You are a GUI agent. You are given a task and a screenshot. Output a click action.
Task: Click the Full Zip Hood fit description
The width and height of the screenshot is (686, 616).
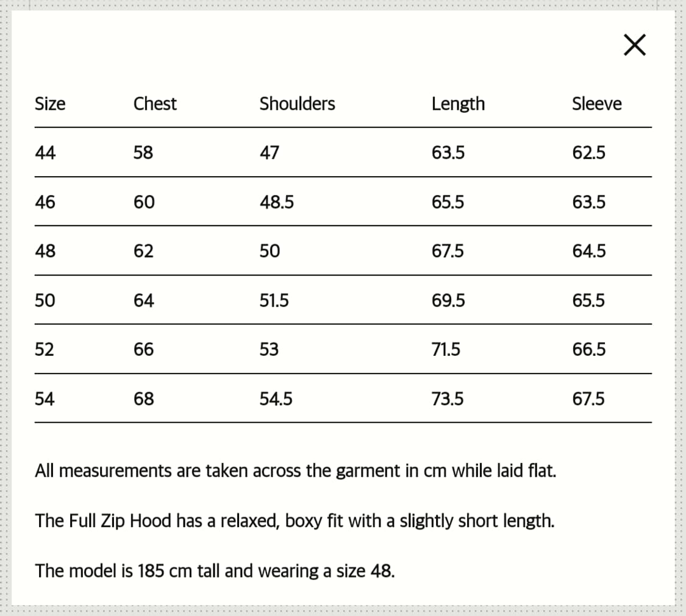coord(295,521)
